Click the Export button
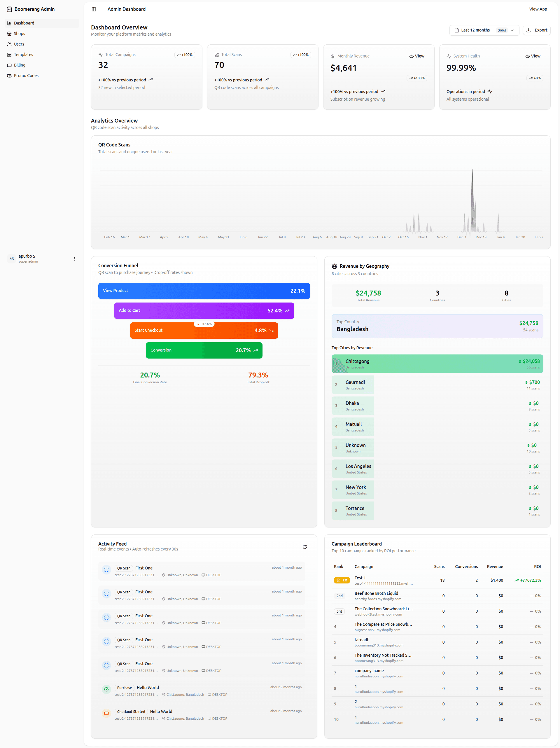Screen dimensions: 560x748 click(537, 30)
